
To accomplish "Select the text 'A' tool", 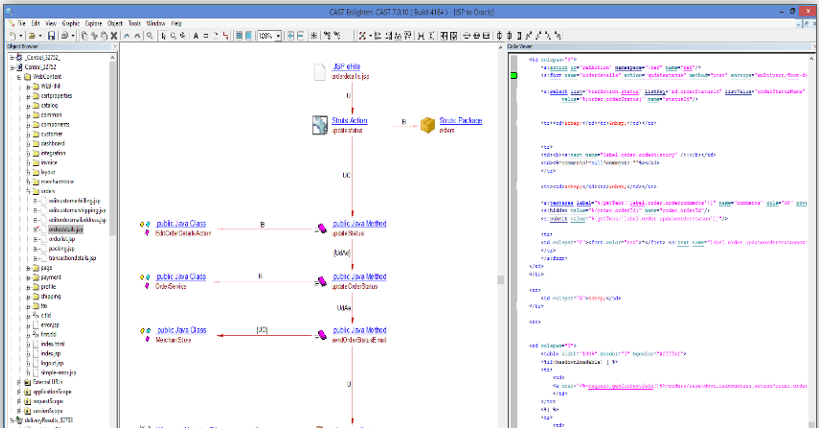I will [196, 36].
